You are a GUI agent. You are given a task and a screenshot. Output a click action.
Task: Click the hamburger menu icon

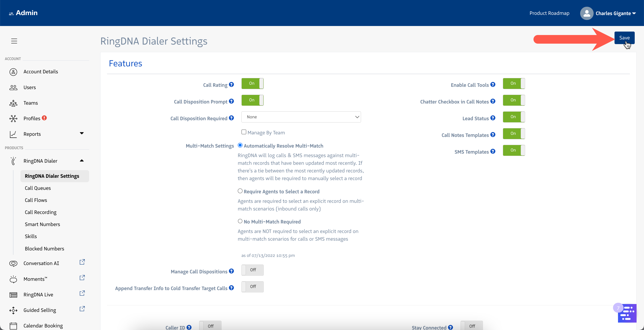(x=14, y=41)
